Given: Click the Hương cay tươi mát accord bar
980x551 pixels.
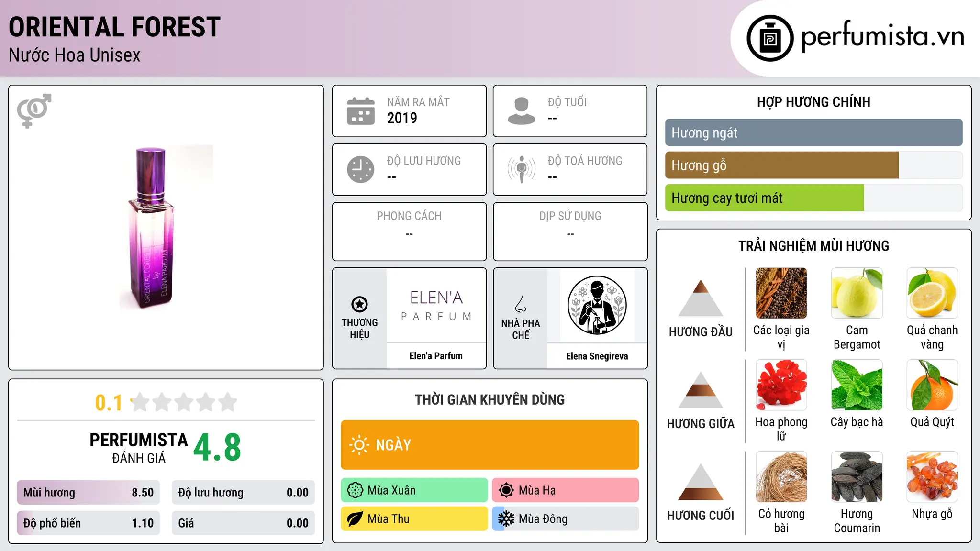Looking at the screenshot, I should pos(813,198).
